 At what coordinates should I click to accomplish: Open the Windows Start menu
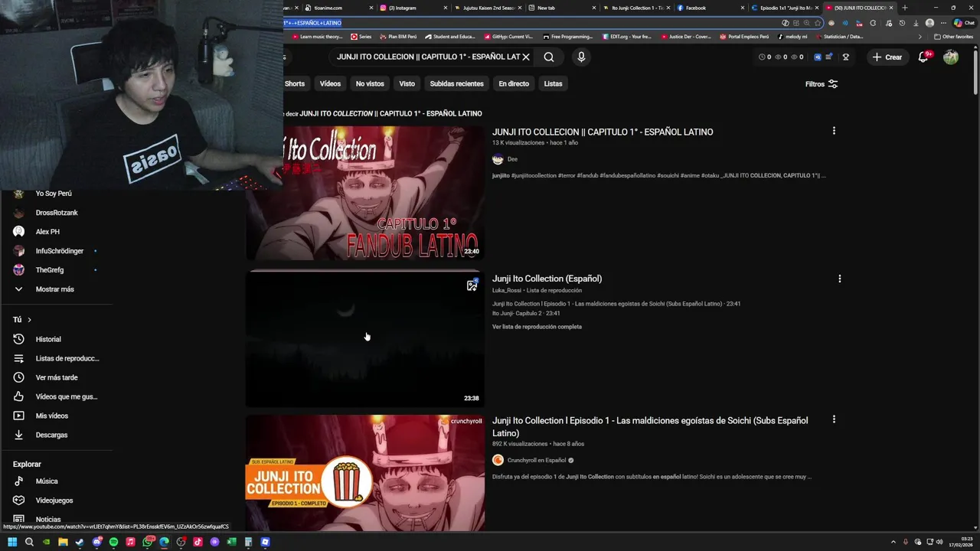click(x=12, y=542)
